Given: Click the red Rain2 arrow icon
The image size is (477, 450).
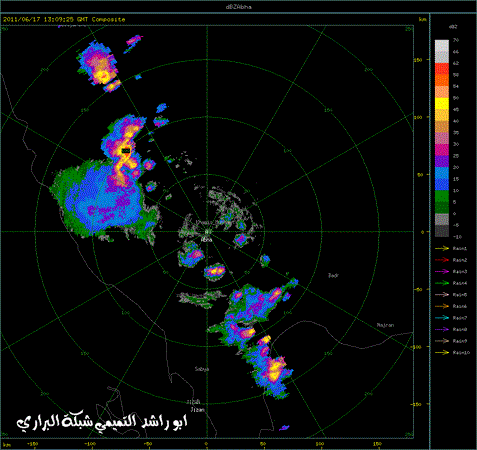Looking at the screenshot, I should tap(442, 260).
